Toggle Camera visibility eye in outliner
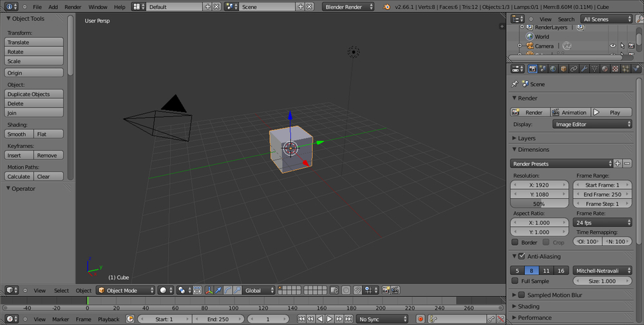 click(612, 46)
